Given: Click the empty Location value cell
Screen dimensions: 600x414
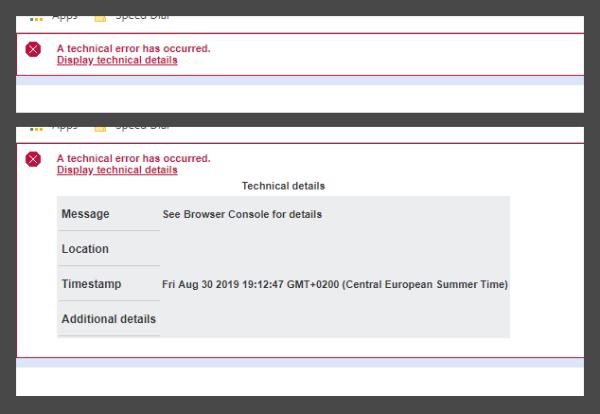Looking at the screenshot, I should (x=335, y=249).
